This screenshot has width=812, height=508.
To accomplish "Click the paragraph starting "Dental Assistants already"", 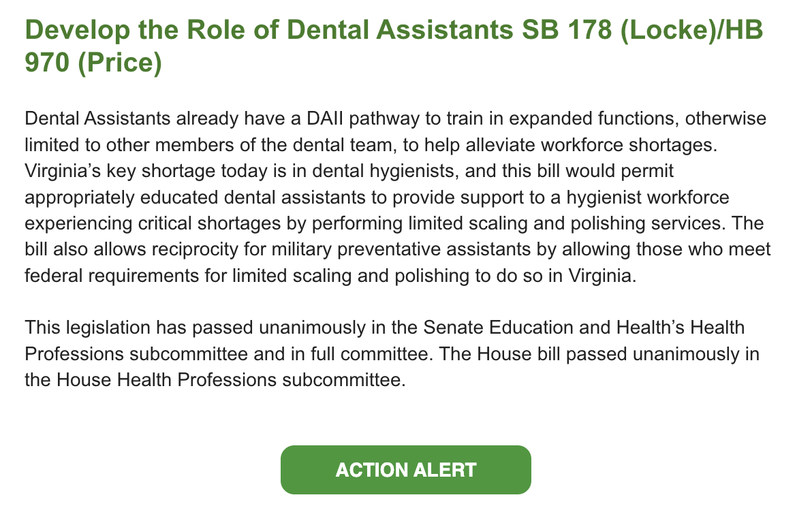I will pyautogui.click(x=398, y=199).
